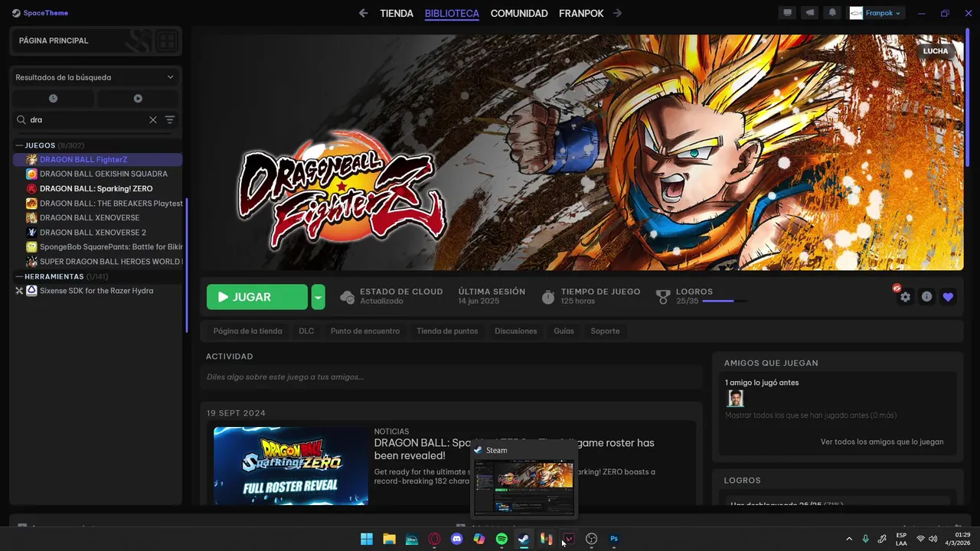
Task: Sort library by recent clock icon
Action: pyautogui.click(x=53, y=98)
